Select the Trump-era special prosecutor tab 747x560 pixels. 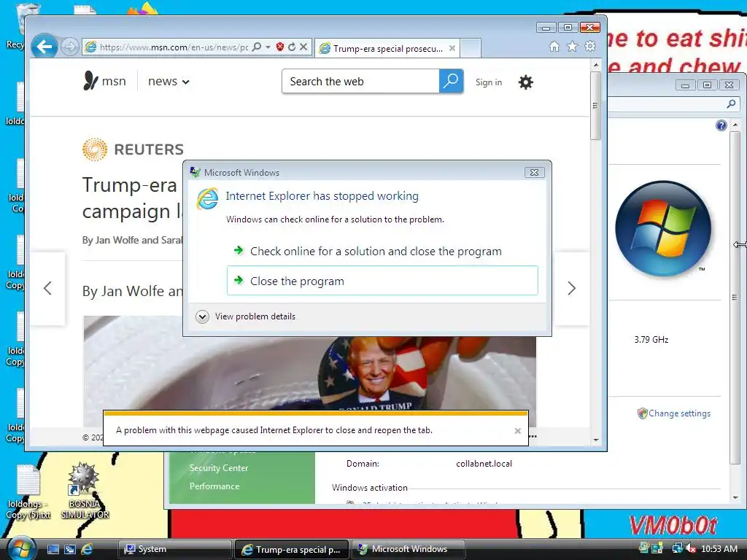tap(387, 48)
